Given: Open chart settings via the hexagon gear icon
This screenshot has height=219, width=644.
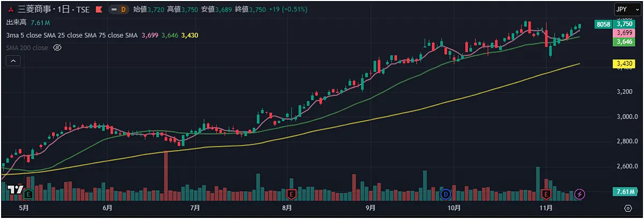Looking at the screenshot, I should (x=628, y=208).
